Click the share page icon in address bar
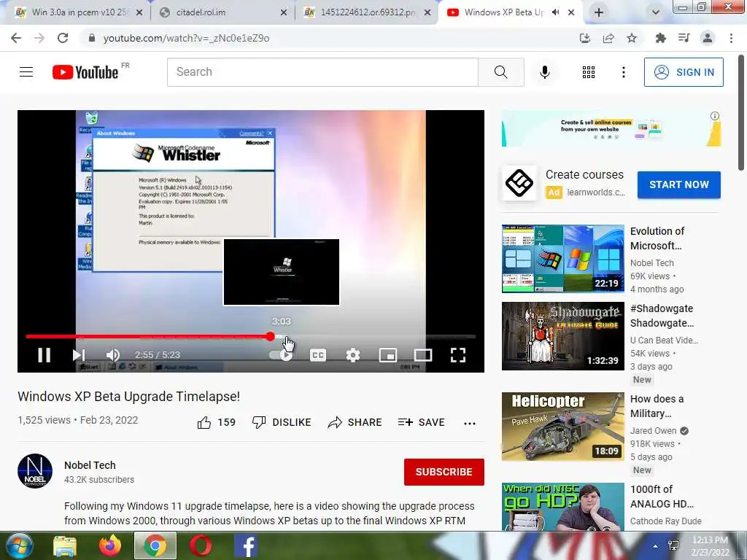The image size is (747, 560). [608, 38]
